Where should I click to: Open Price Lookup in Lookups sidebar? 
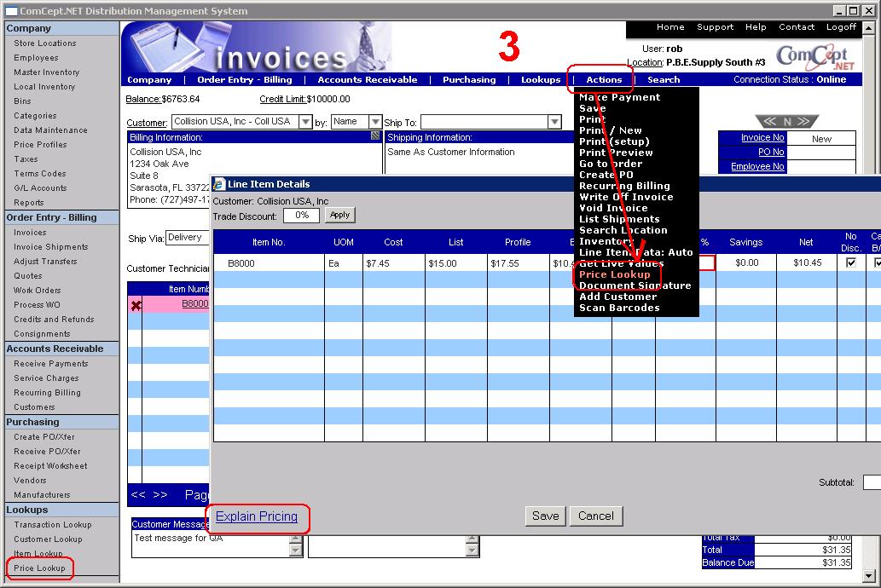tap(39, 568)
